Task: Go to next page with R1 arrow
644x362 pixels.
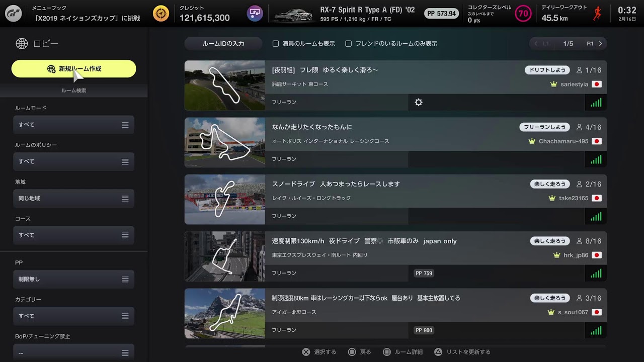Action: [x=594, y=44]
